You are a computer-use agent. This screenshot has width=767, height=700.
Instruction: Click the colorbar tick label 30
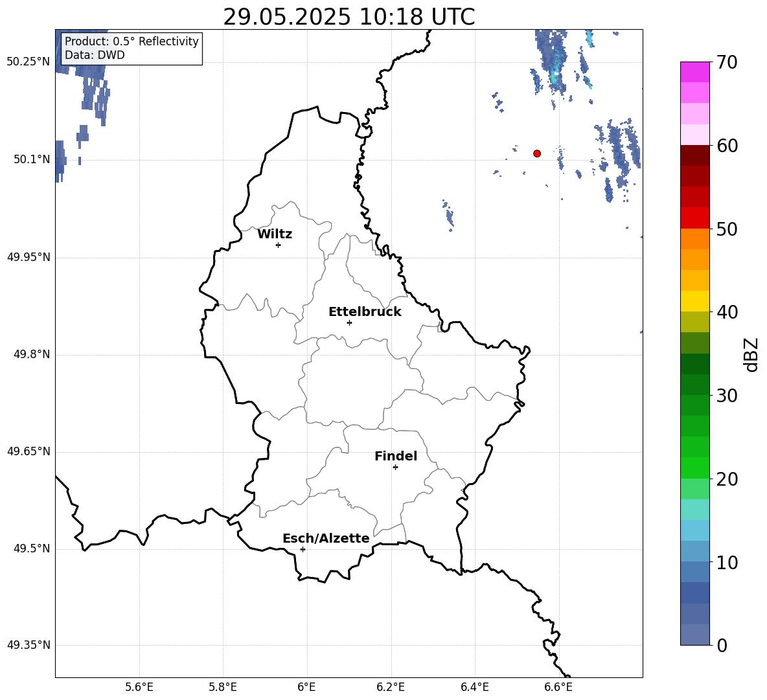point(727,396)
